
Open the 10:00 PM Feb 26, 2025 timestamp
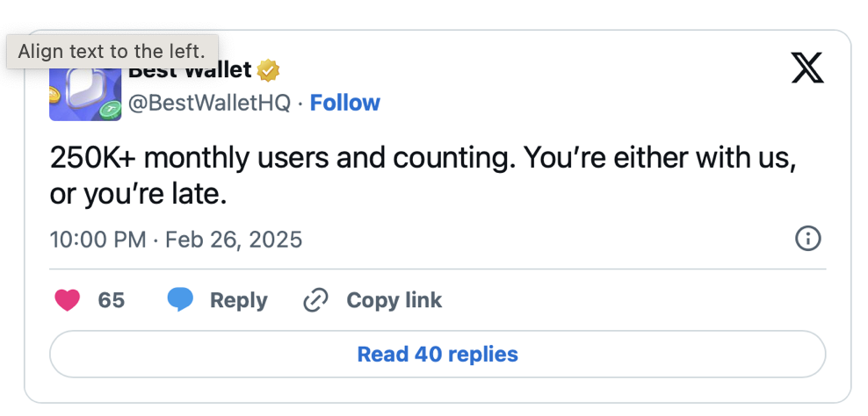[176, 240]
